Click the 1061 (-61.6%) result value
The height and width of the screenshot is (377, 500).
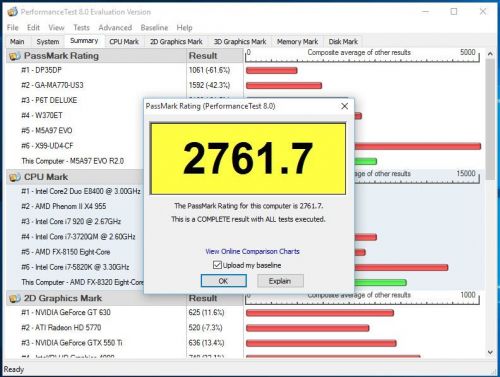coord(209,70)
